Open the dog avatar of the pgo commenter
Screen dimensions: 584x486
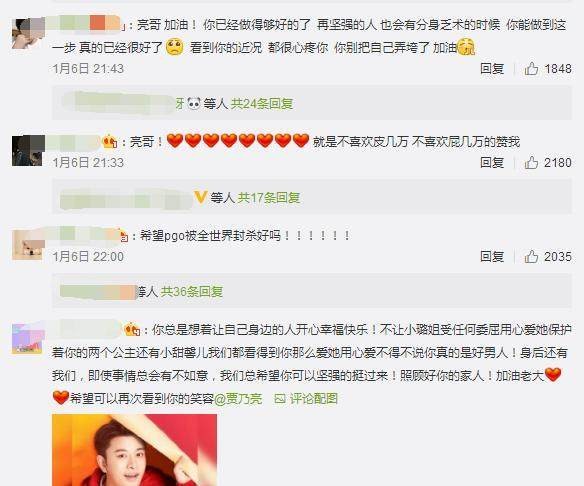click(28, 245)
